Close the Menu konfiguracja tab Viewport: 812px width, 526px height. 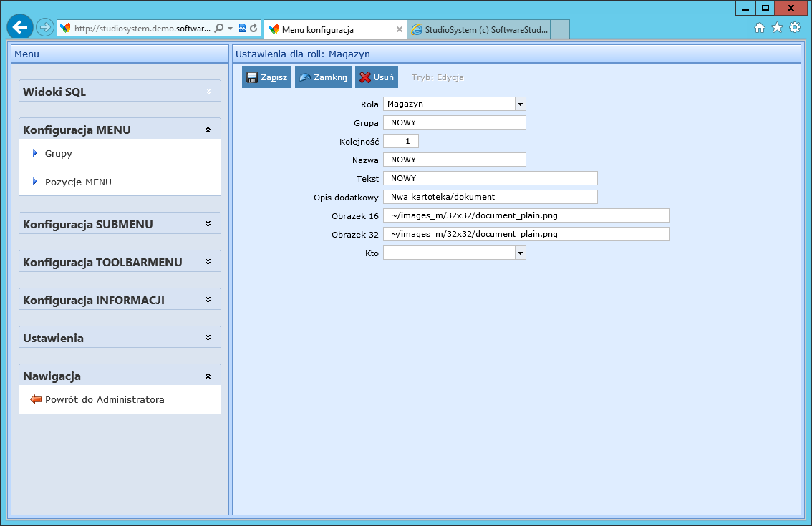click(400, 29)
